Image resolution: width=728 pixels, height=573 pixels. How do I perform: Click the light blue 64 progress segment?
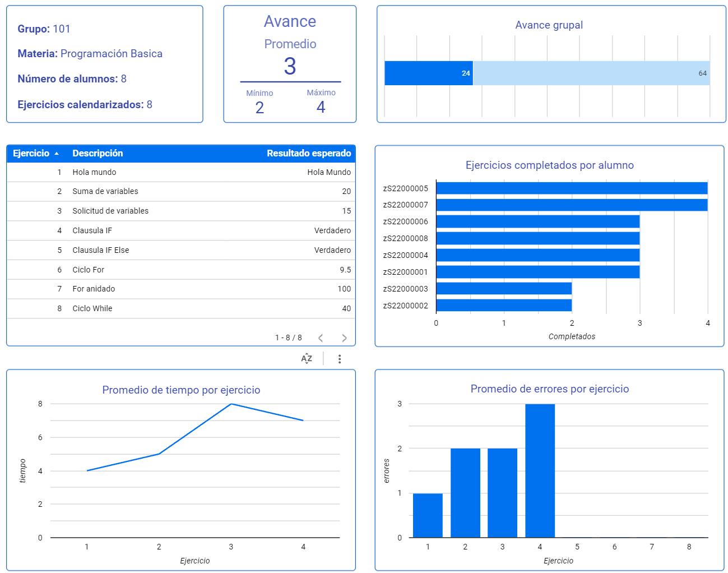(591, 73)
